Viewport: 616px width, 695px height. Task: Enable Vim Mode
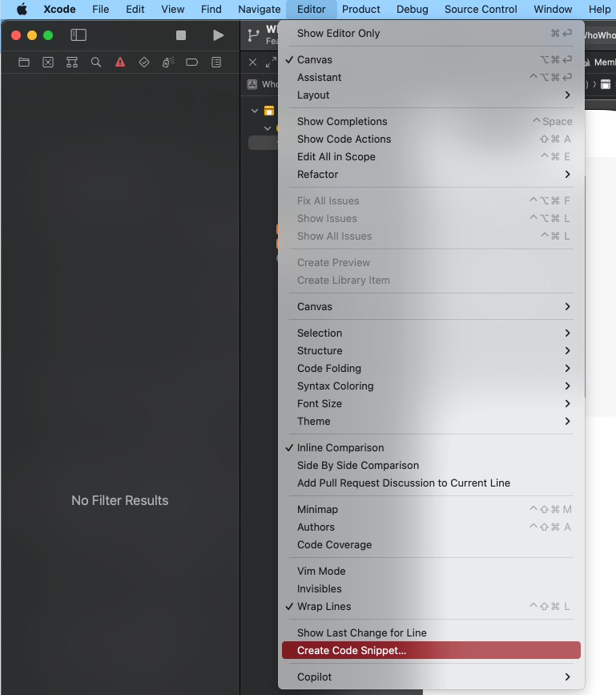point(431,572)
